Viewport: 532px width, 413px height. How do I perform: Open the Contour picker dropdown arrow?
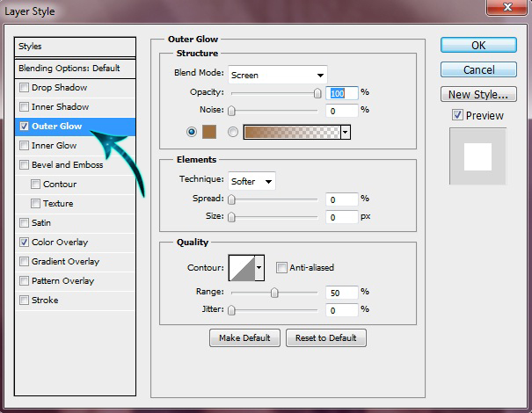tap(259, 268)
